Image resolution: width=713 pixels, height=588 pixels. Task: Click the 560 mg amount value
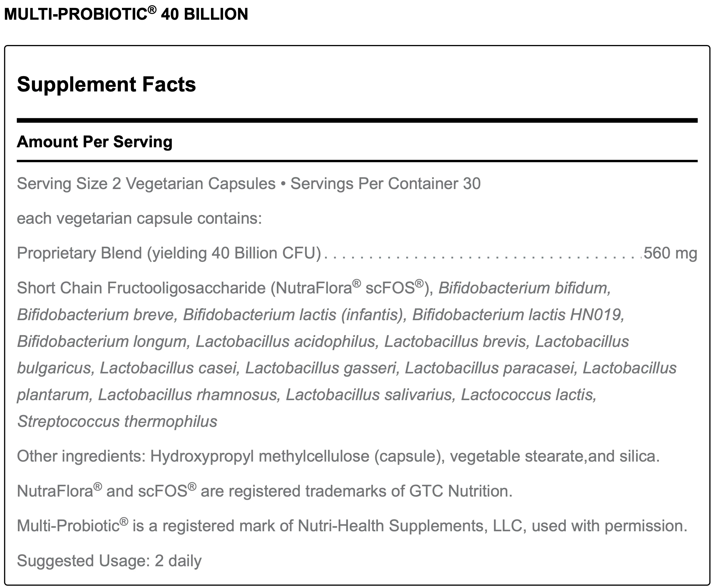click(670, 253)
